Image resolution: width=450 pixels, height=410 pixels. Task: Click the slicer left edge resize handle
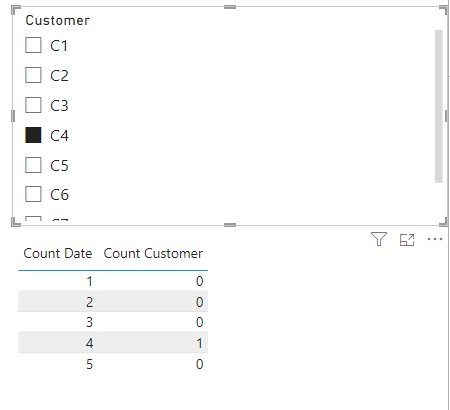(x=13, y=116)
